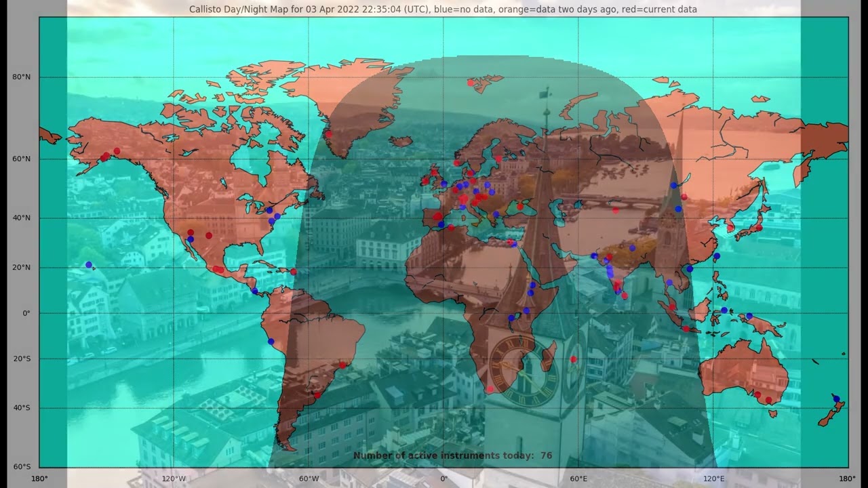
Task: Click the red station dot in Uruguay
Action: tap(317, 394)
